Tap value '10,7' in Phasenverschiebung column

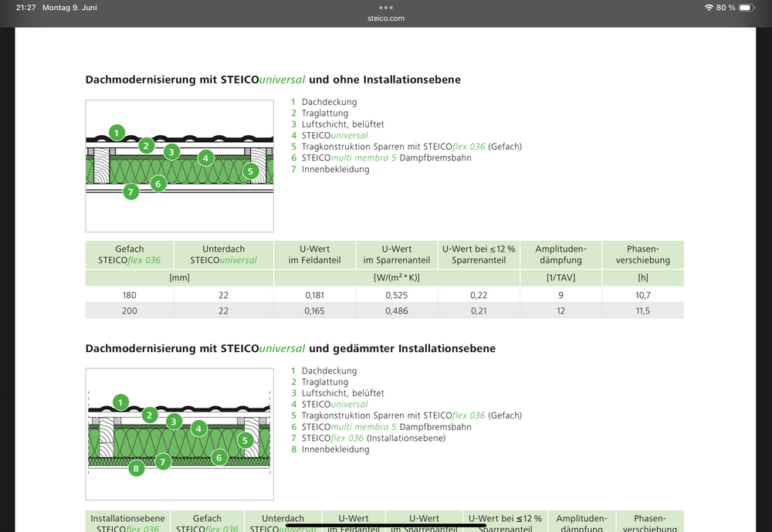(643, 295)
